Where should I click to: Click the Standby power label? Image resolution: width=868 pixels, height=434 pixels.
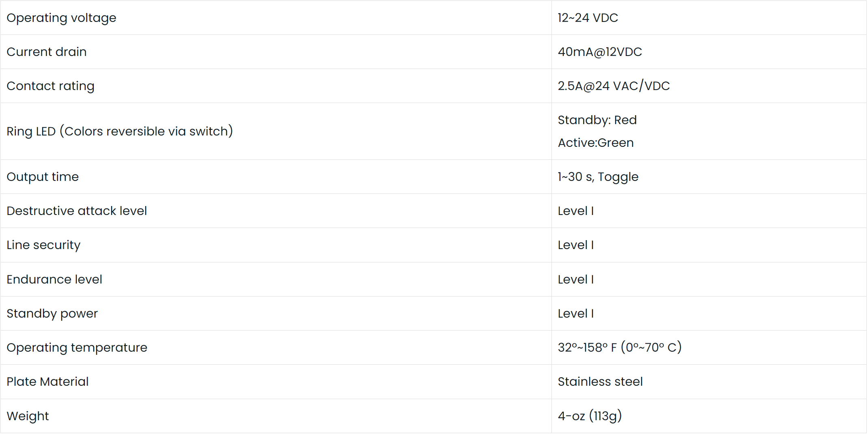[52, 314]
